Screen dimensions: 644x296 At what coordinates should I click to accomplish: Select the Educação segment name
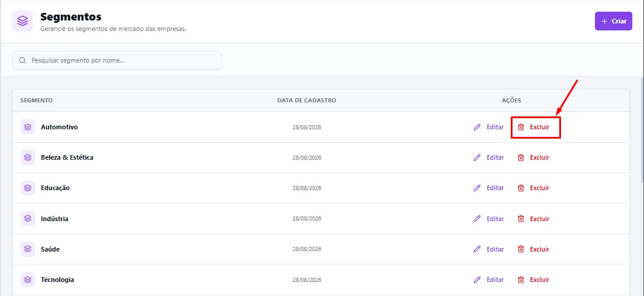56,188
